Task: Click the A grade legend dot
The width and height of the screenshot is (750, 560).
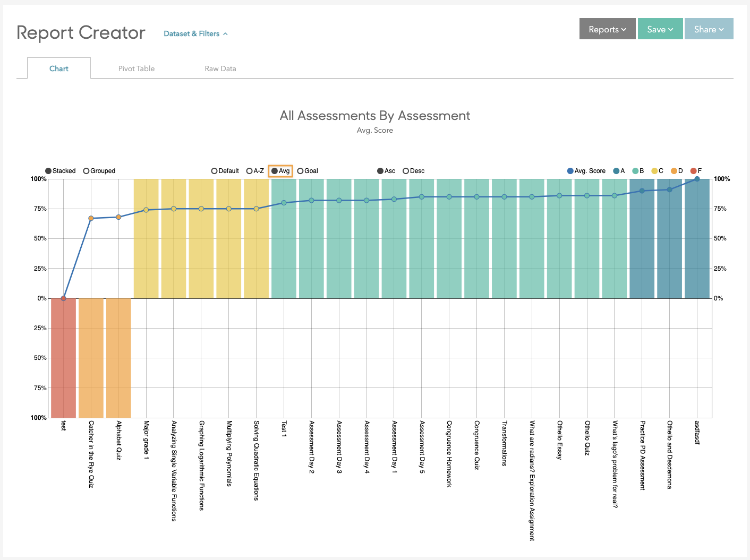Action: pos(616,171)
